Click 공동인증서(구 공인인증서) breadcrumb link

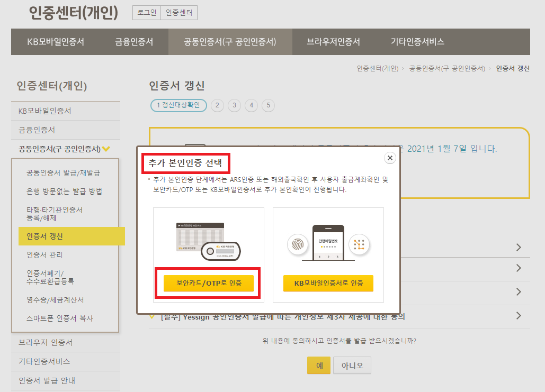click(x=447, y=68)
